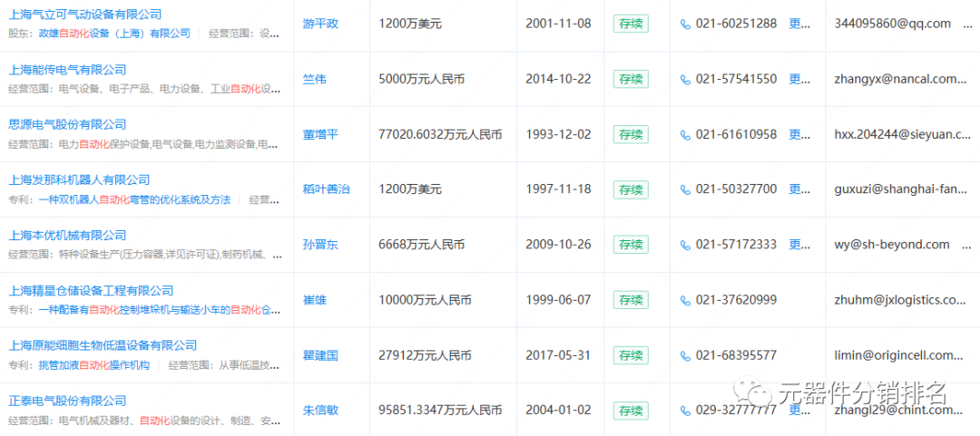
Task: Click founding date 1999-06-07
Action: coord(559,300)
